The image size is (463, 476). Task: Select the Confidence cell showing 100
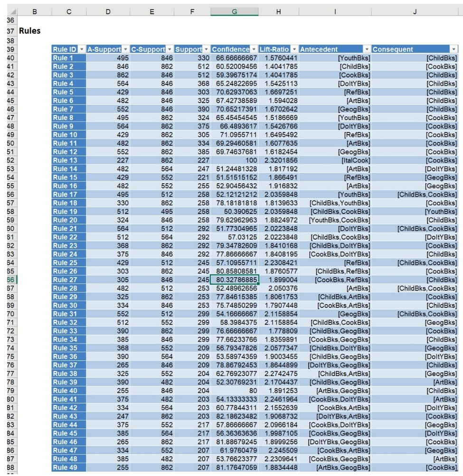click(x=235, y=160)
